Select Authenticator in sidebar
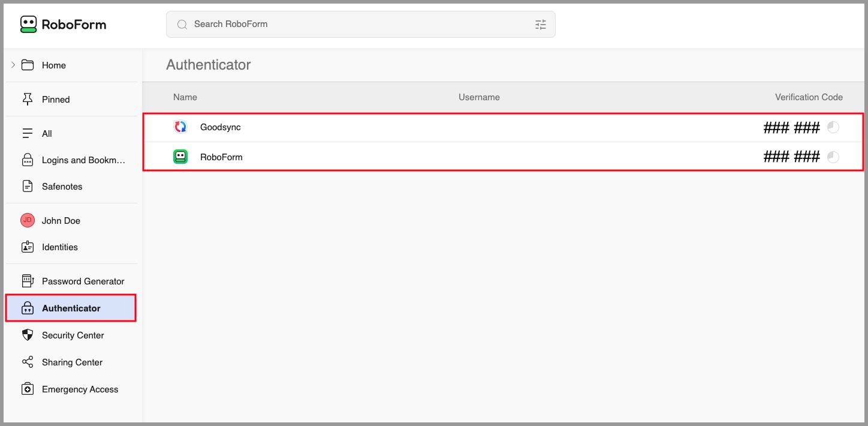This screenshot has height=426, width=868. 71,308
